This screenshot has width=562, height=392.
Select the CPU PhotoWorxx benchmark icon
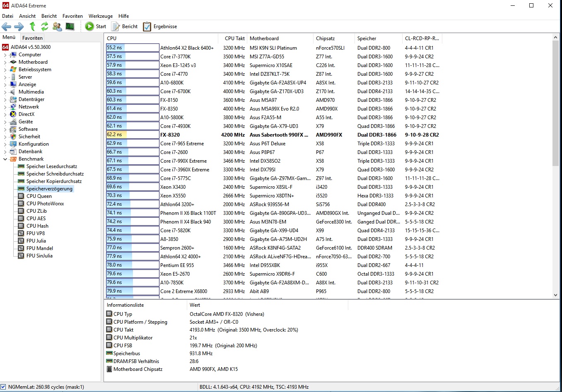pos(21,204)
